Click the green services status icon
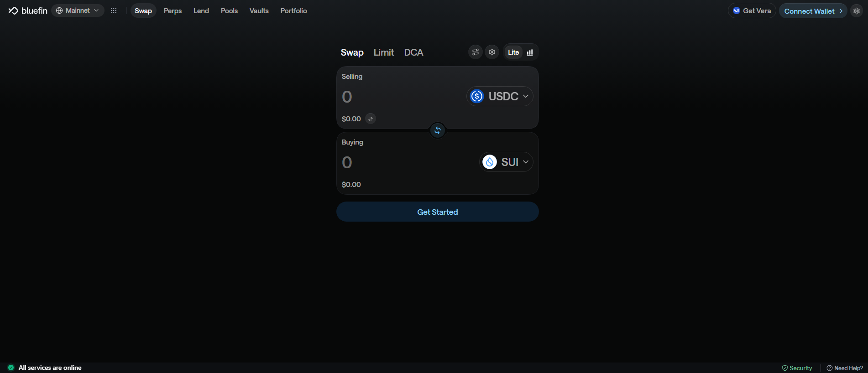 [11, 368]
